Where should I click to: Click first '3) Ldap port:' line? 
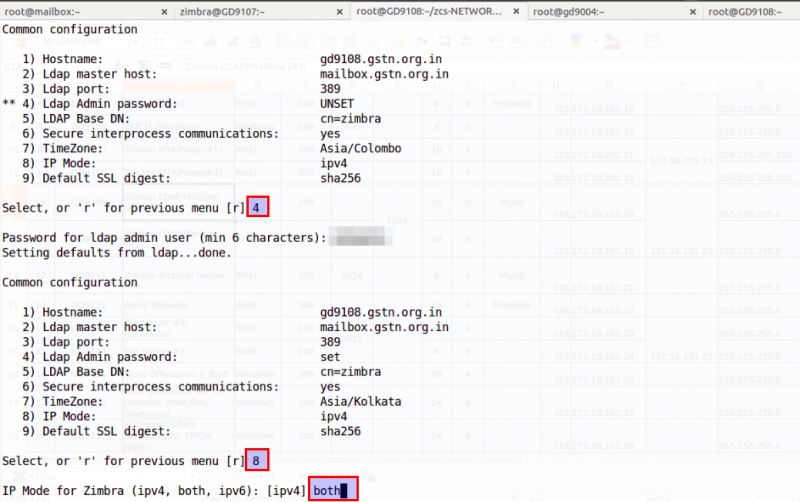pyautogui.click(x=66, y=89)
